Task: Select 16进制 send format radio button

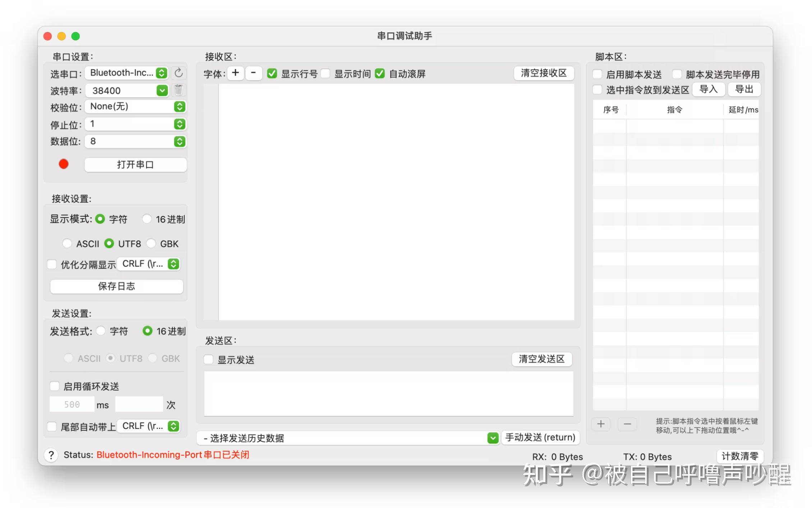Action: [147, 331]
